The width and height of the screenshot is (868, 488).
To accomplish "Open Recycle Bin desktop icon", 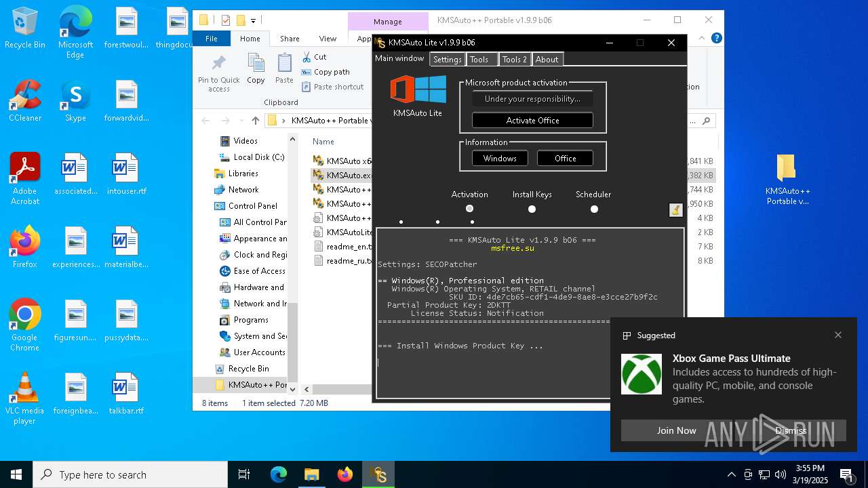I will (x=24, y=28).
